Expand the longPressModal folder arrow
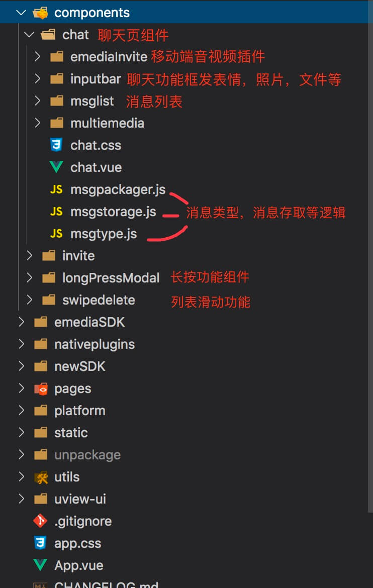373x588 pixels. (x=29, y=278)
